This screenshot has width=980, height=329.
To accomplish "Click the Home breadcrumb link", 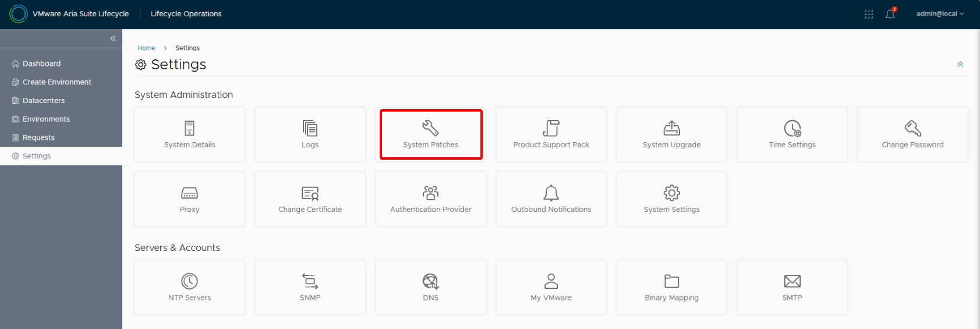I will [x=146, y=48].
